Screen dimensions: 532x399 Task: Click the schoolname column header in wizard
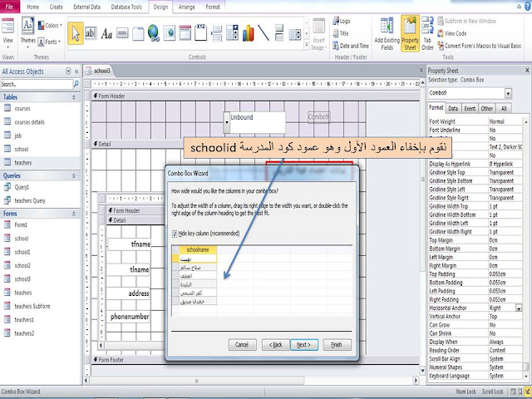pyautogui.click(x=198, y=249)
